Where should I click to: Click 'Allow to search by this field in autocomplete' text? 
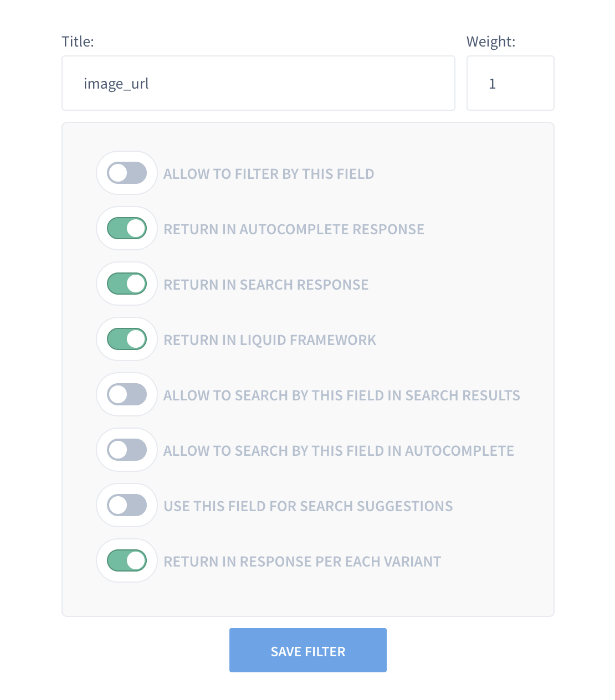tap(339, 451)
